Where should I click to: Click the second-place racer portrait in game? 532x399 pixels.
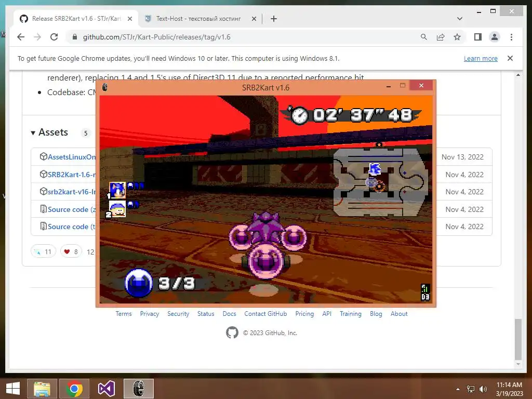[117, 209]
